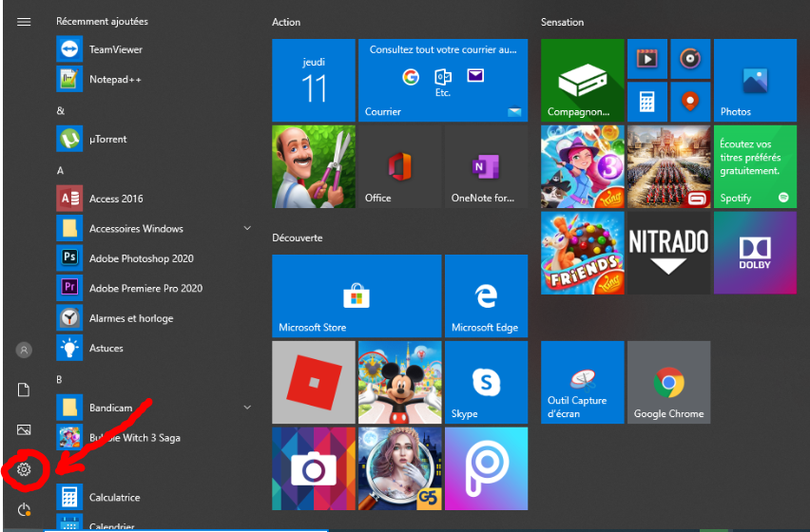The image size is (810, 532).
Task: Open the OneNote for... tile
Action: coord(486,166)
